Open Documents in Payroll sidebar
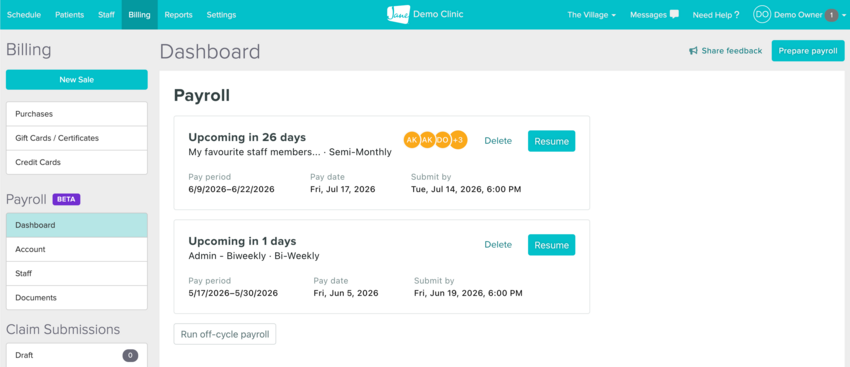Viewport: 850px width, 367px height. [x=76, y=298]
